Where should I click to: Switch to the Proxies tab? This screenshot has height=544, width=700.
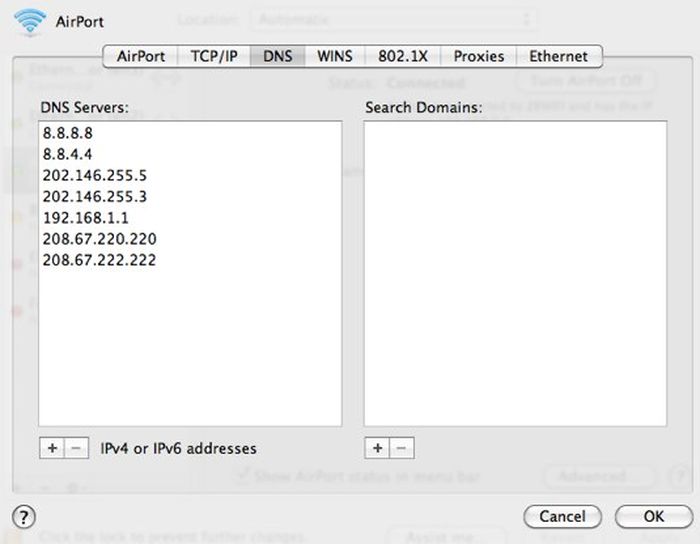click(x=479, y=56)
